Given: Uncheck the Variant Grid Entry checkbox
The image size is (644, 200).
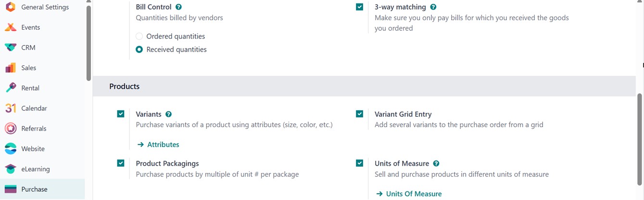Looking at the screenshot, I should point(359,114).
